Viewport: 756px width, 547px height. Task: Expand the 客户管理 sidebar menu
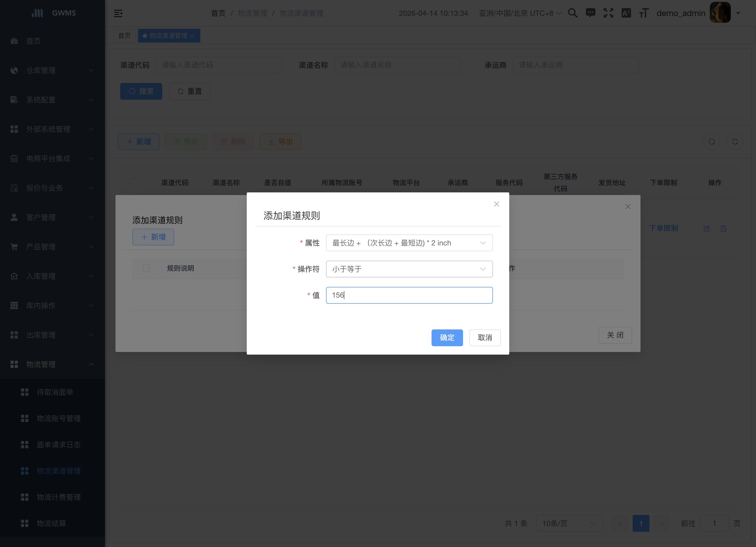click(x=52, y=217)
